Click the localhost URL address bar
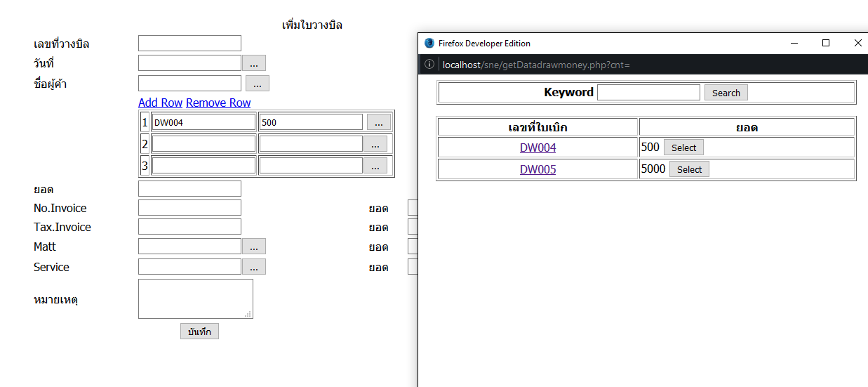868x387 pixels. 536,65
